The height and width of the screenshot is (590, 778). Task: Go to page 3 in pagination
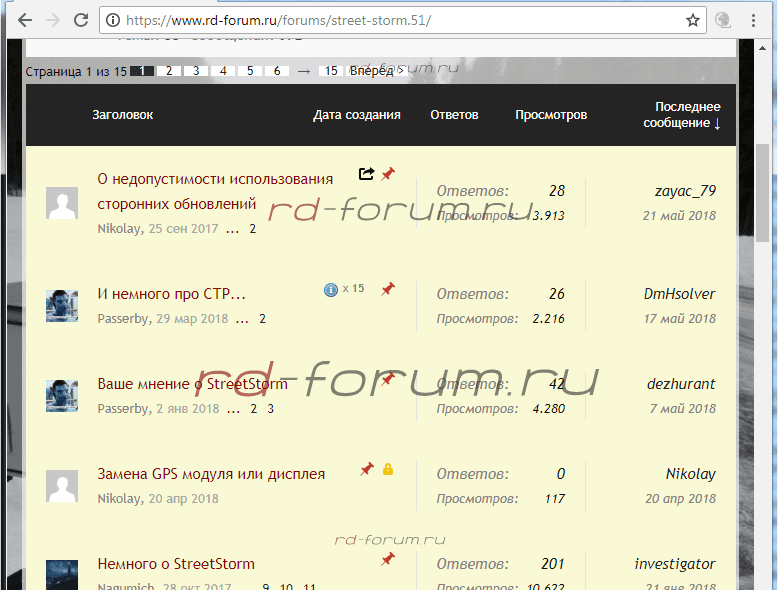click(x=196, y=71)
